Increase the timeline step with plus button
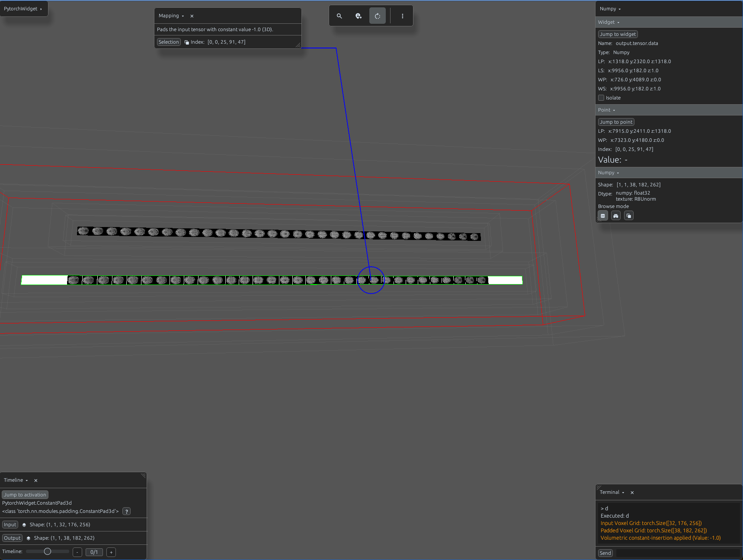This screenshot has width=743, height=560. click(111, 552)
